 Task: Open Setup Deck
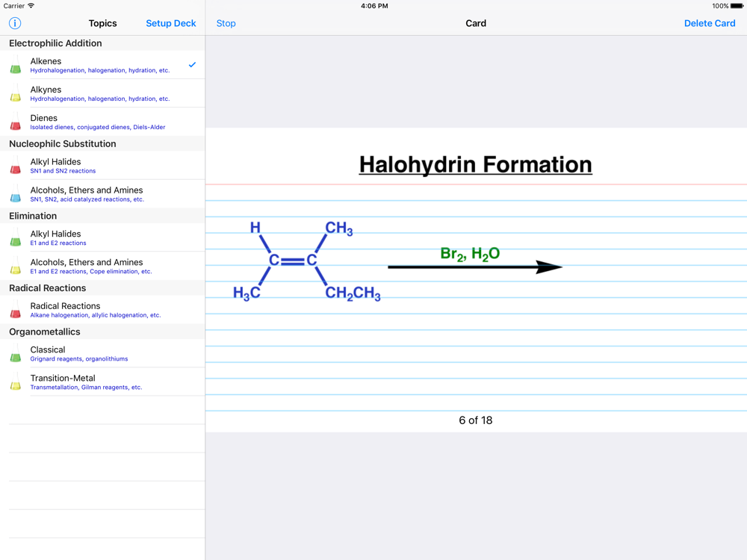170,23
